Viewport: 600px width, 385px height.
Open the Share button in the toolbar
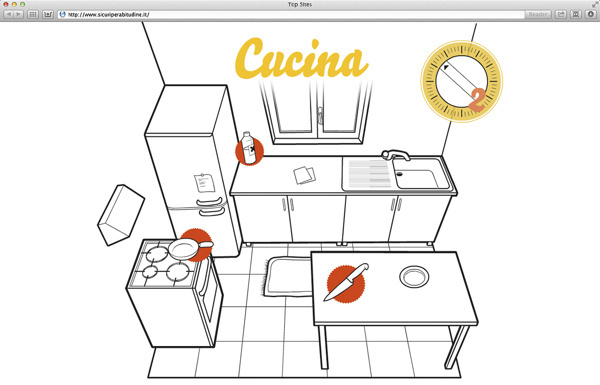[x=561, y=15]
